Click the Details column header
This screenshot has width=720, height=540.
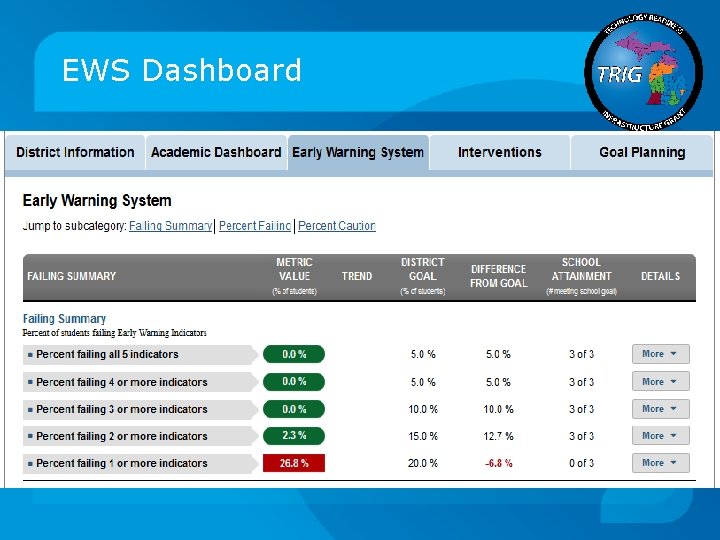660,276
